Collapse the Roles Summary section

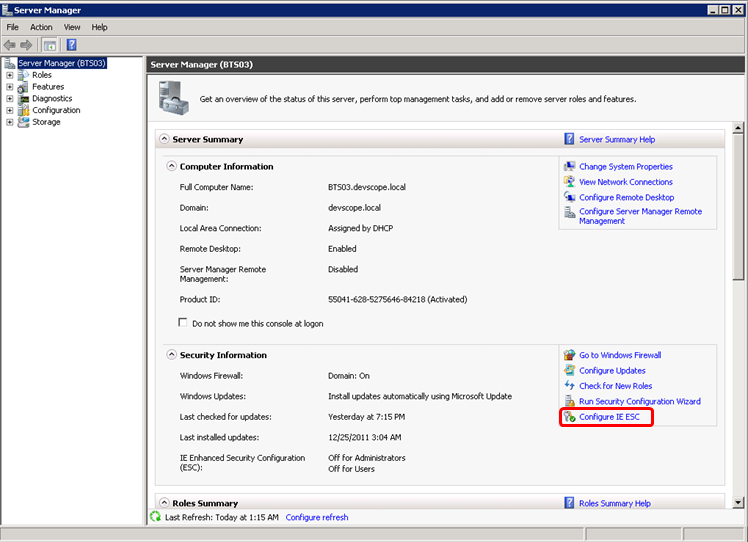coord(164,502)
